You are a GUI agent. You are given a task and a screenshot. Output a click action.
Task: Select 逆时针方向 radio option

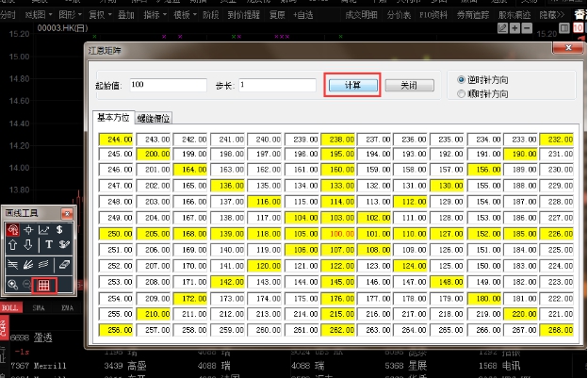tap(461, 80)
